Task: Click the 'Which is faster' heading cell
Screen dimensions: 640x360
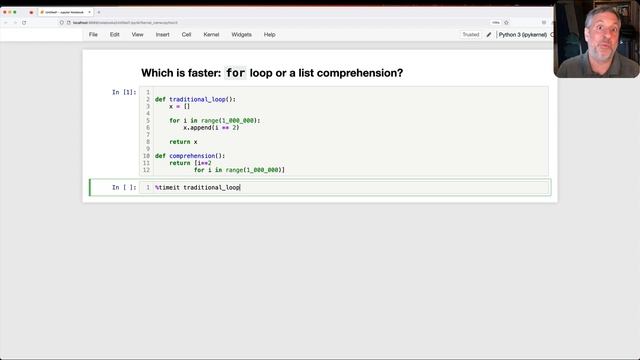Action: click(x=272, y=73)
